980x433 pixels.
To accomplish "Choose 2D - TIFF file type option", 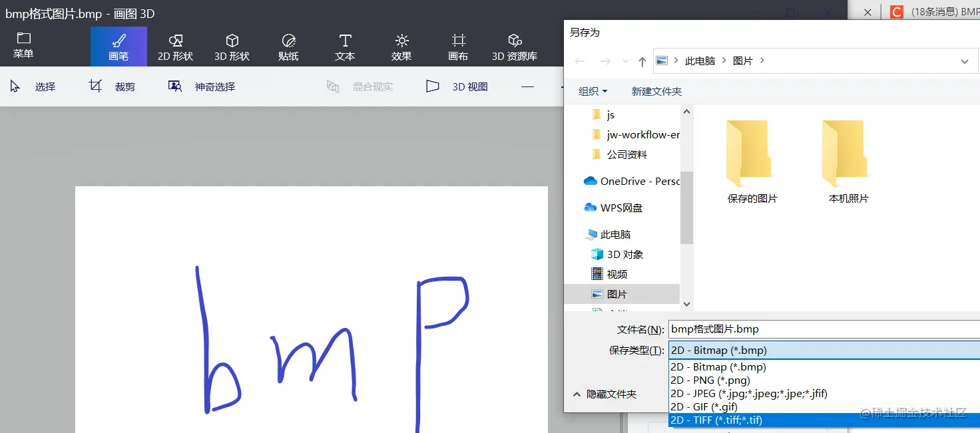I will point(824,420).
